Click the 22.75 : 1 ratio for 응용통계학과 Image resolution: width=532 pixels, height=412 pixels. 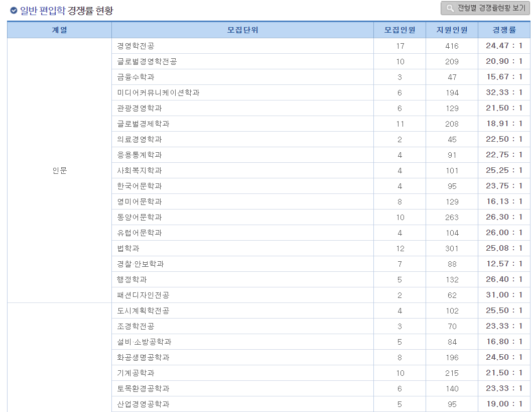click(x=504, y=155)
